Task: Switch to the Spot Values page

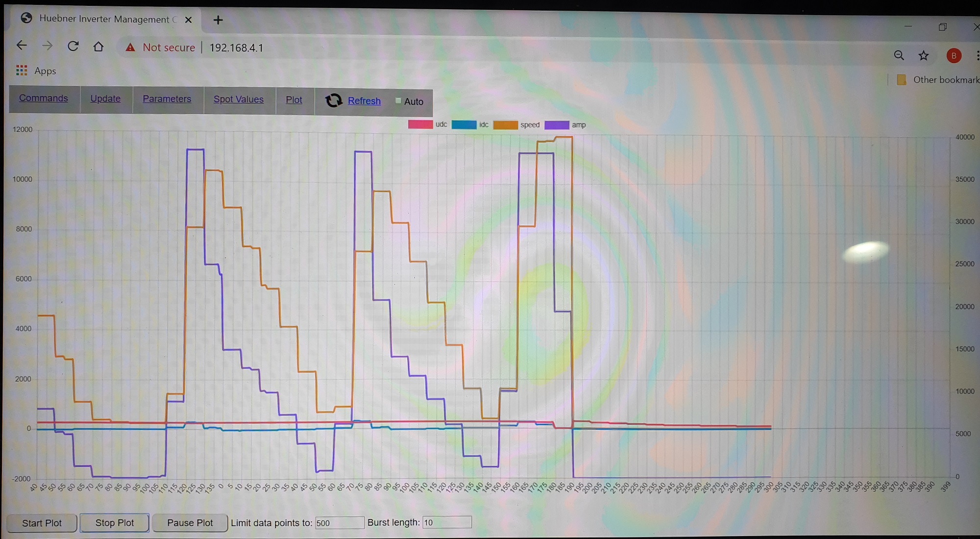Action: pyautogui.click(x=238, y=99)
